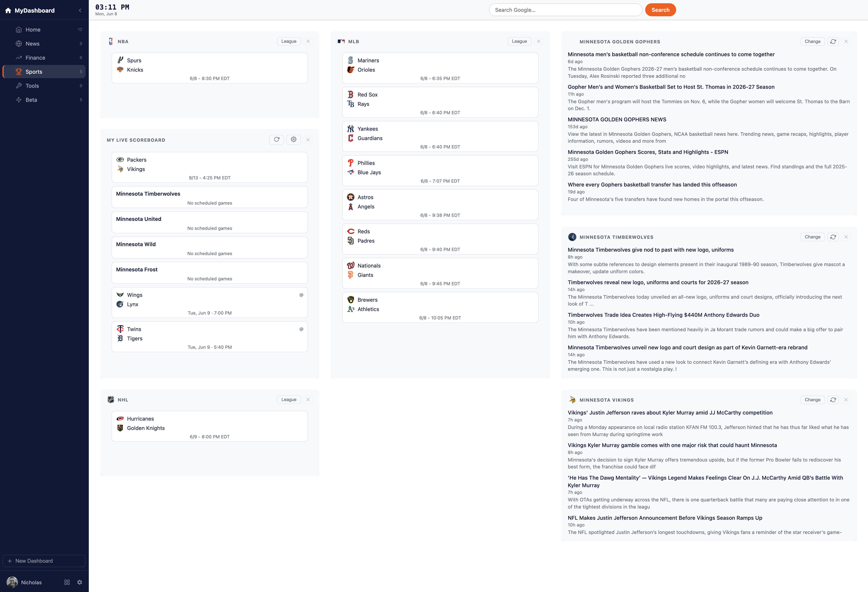Click the Red Sox team logo
Viewport: 868px width, 592px height.
pos(350,94)
